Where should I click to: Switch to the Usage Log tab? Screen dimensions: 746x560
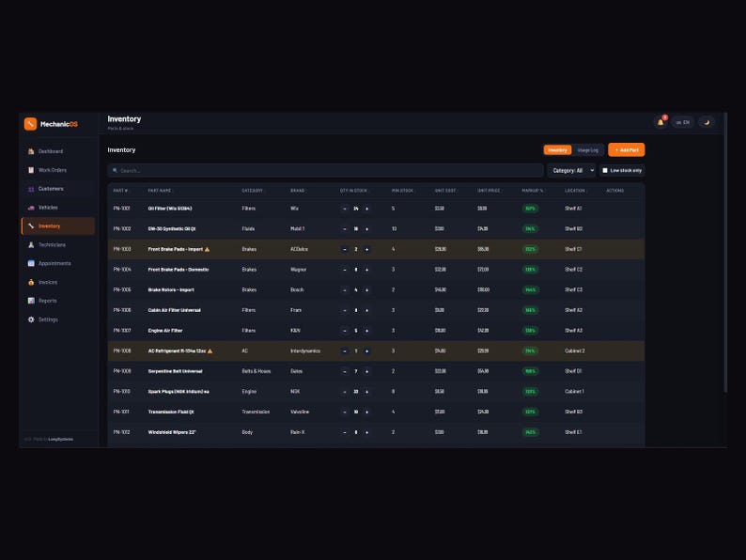pos(587,150)
